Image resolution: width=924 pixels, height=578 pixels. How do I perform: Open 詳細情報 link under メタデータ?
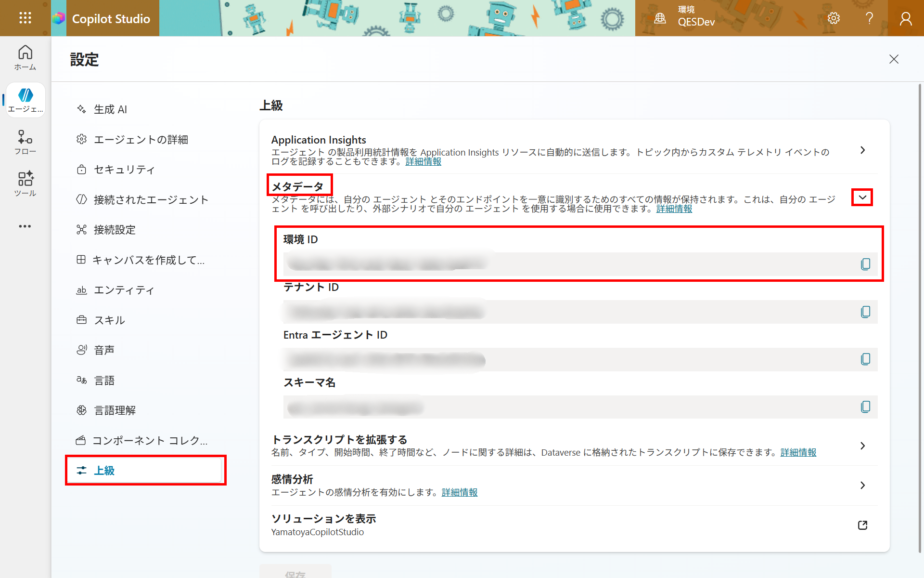(674, 209)
